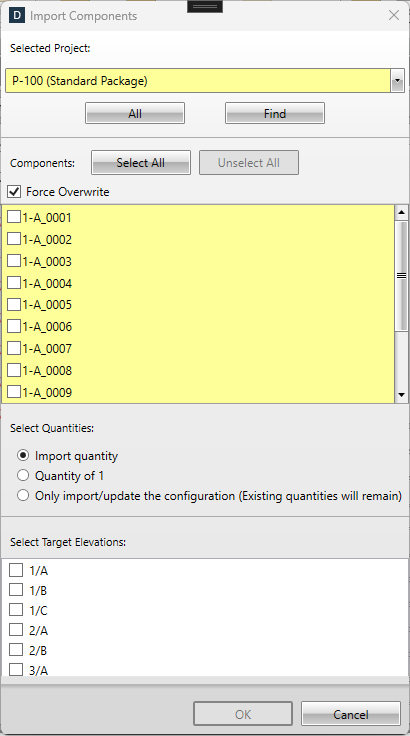Enable target elevation 2/B

coord(16,650)
